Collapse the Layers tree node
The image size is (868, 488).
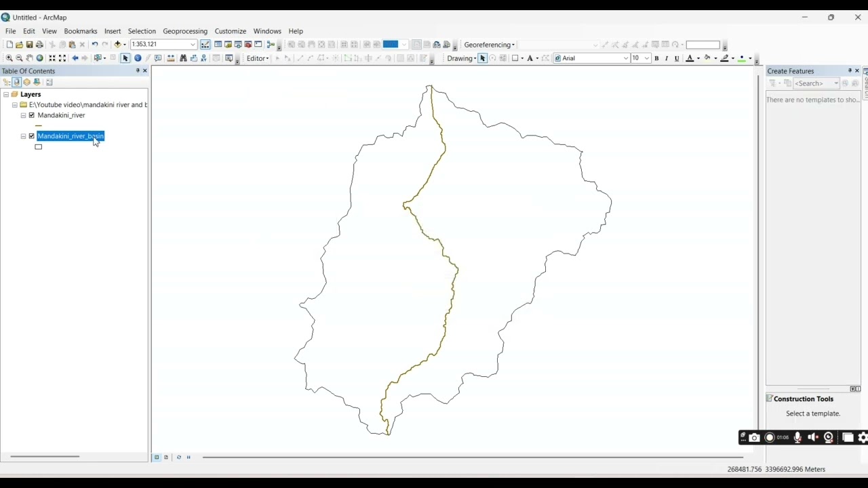(x=6, y=95)
